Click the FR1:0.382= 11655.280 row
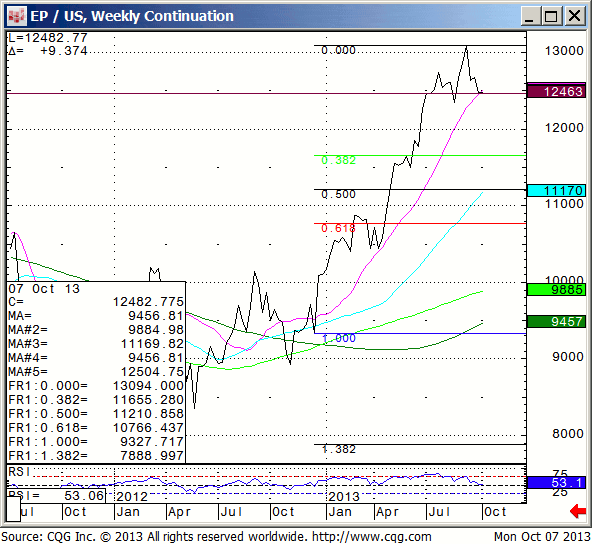592x544 pixels. pyautogui.click(x=96, y=399)
